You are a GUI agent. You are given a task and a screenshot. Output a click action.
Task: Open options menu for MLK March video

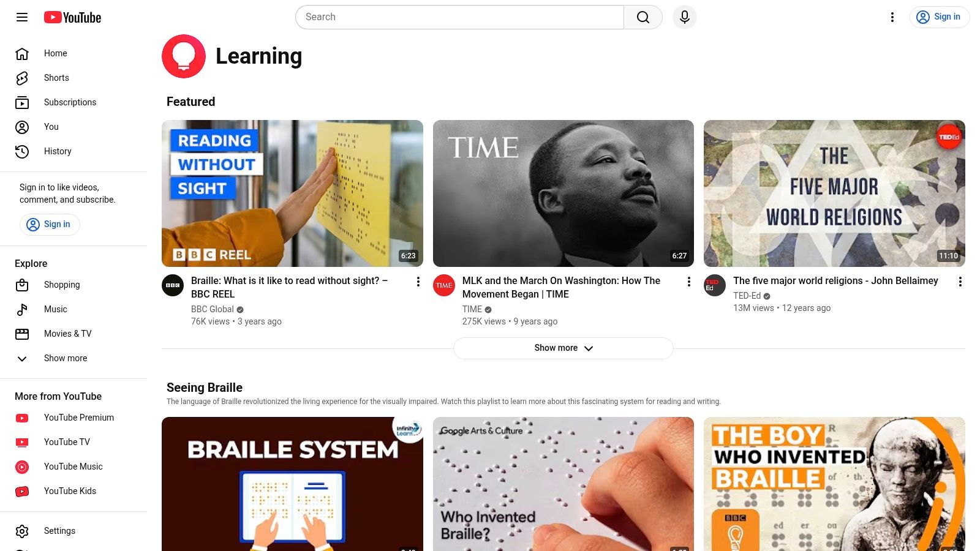[x=689, y=282]
